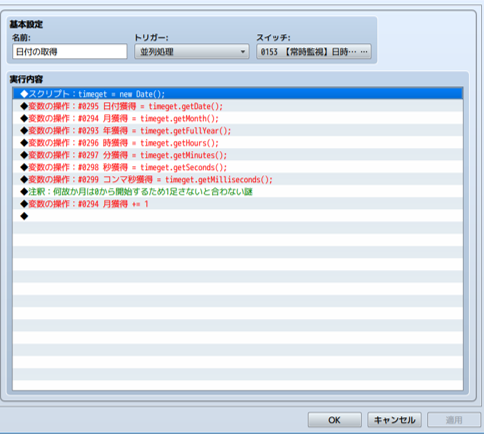The height and width of the screenshot is (434, 484).
Task: Click the キャンセル button
Action: coord(394,420)
